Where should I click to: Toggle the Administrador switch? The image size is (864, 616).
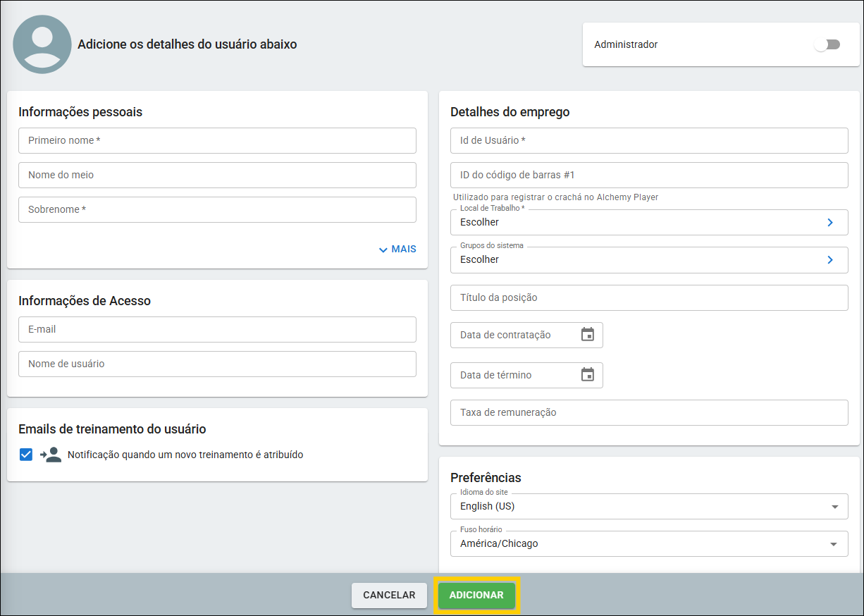point(827,44)
